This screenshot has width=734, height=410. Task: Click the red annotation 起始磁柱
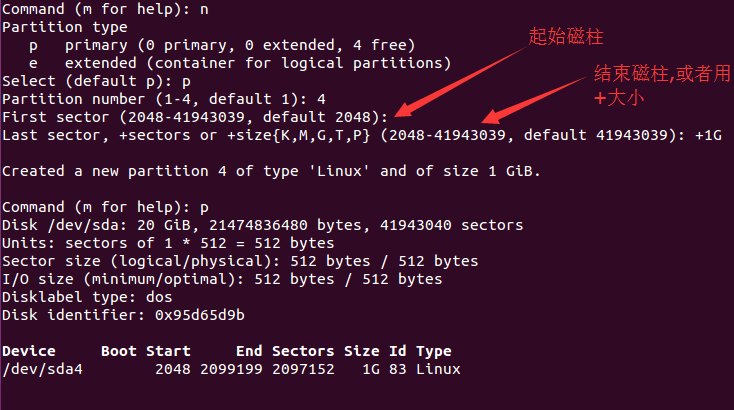click(x=566, y=37)
